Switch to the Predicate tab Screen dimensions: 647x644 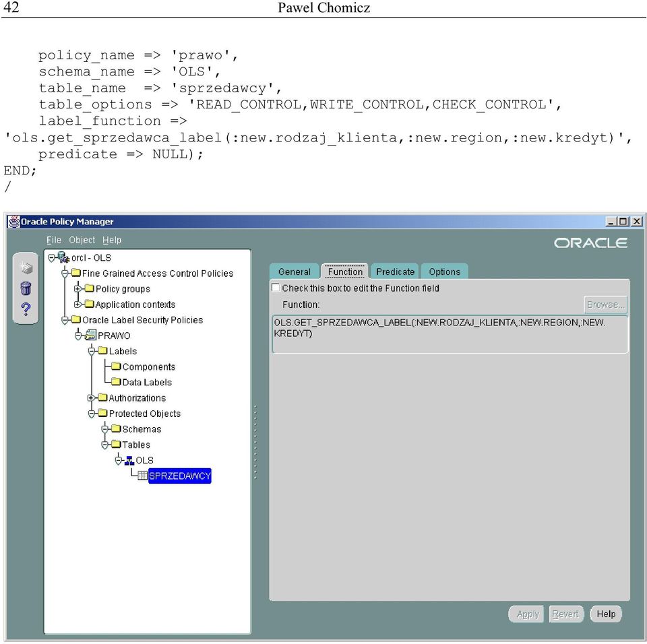point(395,271)
